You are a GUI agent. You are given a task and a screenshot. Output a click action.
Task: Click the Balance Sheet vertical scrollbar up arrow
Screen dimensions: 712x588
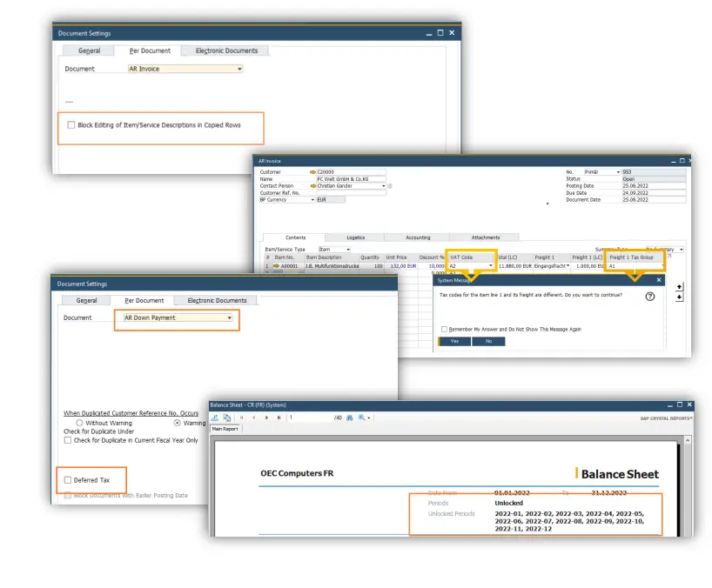click(688, 440)
